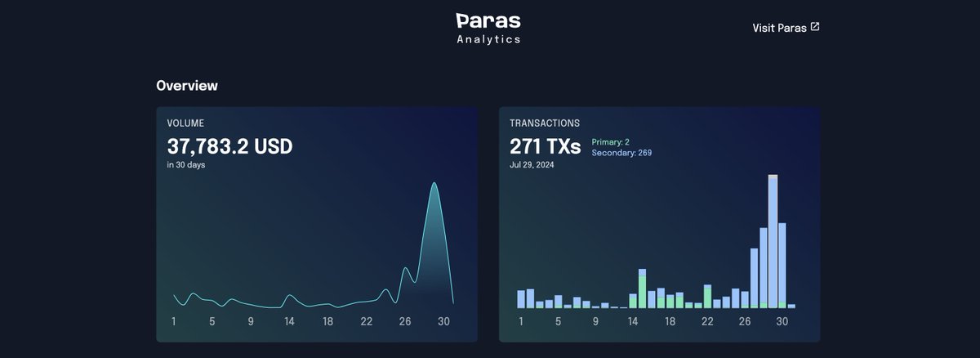
Task: Click the 271 TXs value
Action: (545, 146)
